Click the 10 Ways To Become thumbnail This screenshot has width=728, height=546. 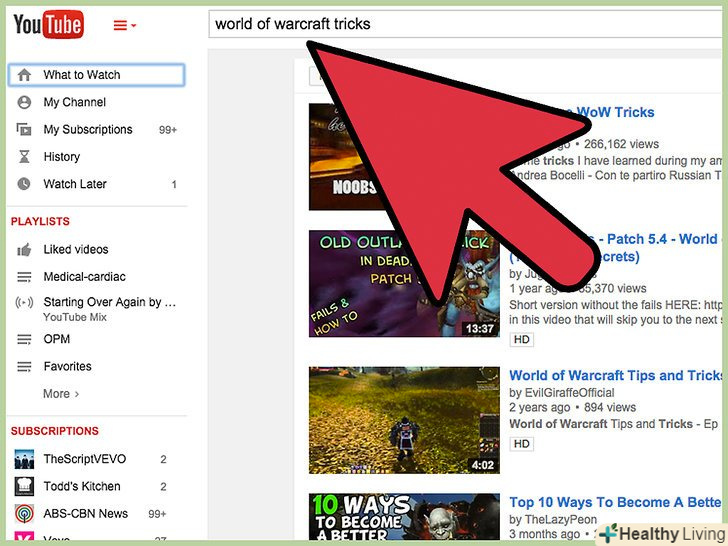404,517
